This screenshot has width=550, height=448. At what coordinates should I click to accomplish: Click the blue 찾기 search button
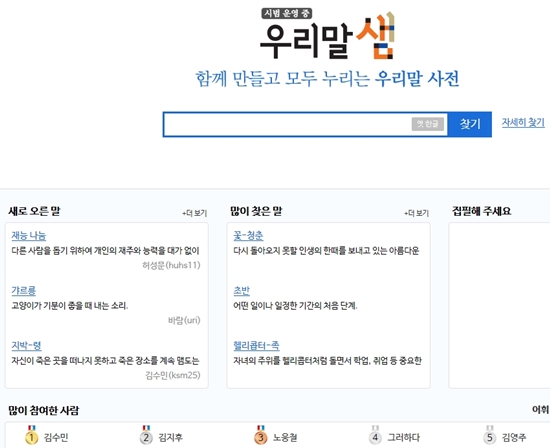pyautogui.click(x=470, y=124)
